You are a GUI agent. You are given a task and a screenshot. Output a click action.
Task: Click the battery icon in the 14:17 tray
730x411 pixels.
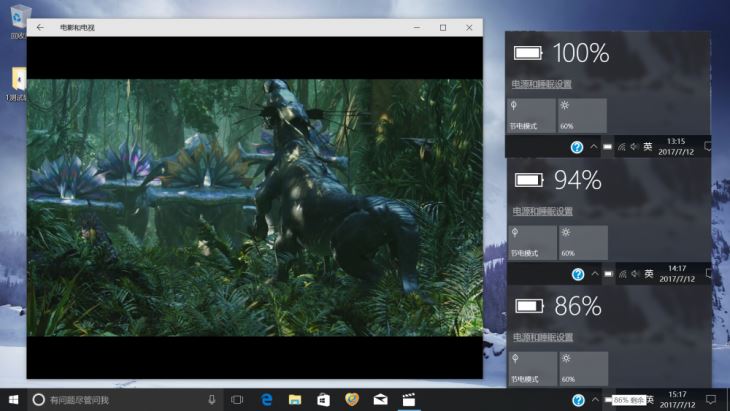pyautogui.click(x=608, y=274)
